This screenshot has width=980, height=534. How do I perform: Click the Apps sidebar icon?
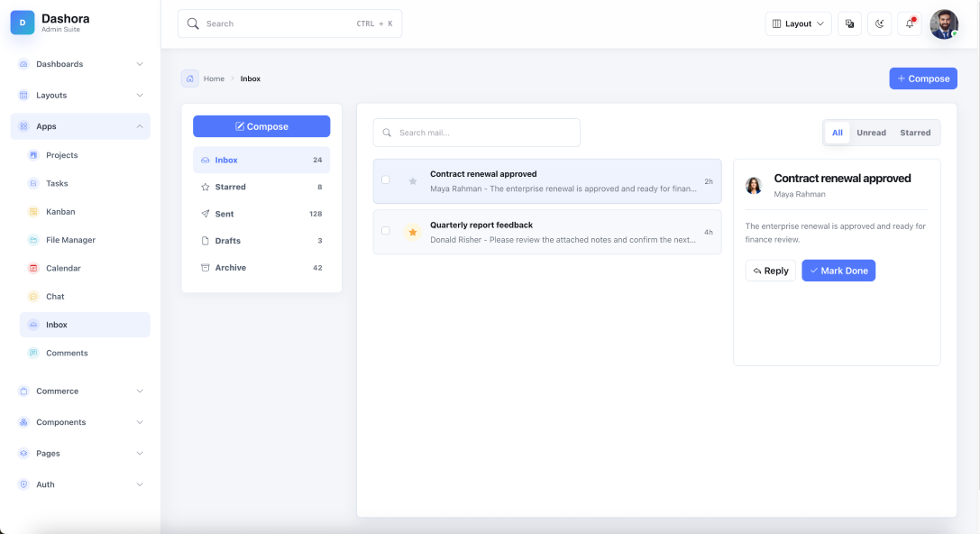(x=23, y=126)
